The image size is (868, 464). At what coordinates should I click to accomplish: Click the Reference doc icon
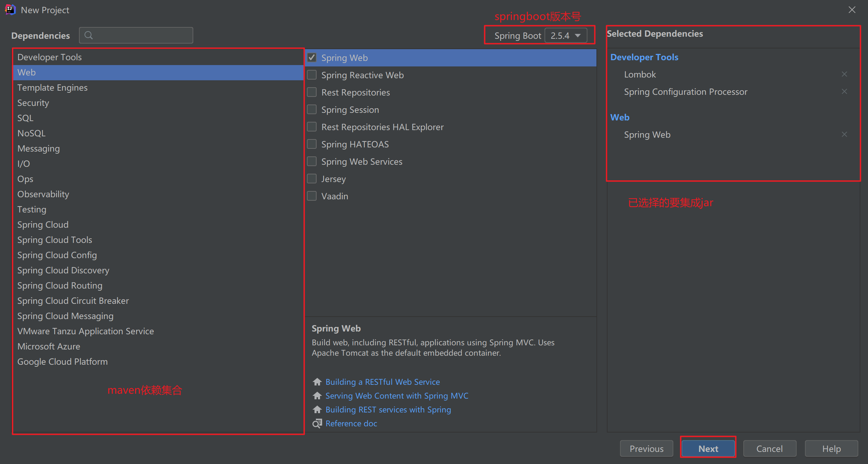click(317, 423)
